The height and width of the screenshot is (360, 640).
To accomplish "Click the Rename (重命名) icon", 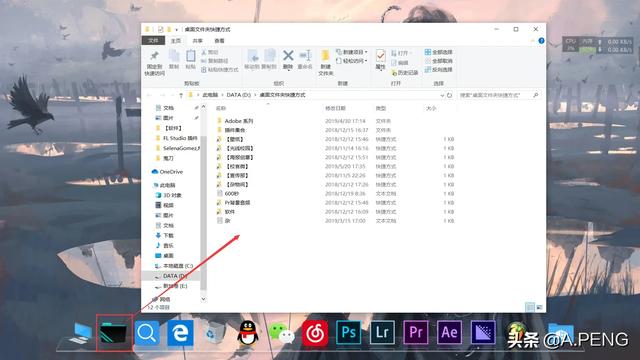I will pyautogui.click(x=305, y=59).
